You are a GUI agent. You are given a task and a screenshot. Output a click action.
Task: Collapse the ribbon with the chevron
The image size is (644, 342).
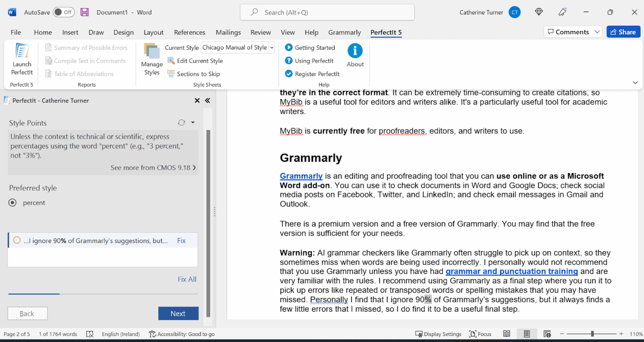pyautogui.click(x=635, y=83)
